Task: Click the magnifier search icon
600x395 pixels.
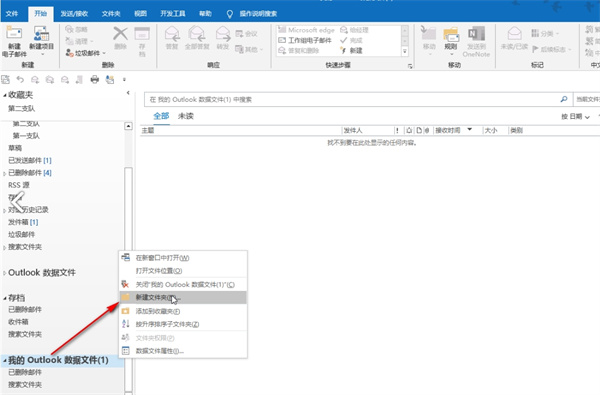Action: coord(564,100)
